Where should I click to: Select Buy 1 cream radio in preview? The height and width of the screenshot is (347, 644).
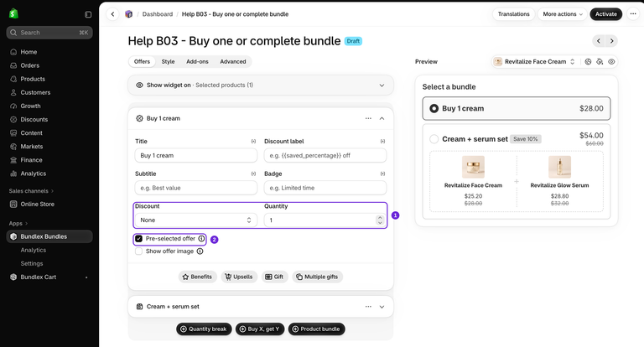point(434,108)
